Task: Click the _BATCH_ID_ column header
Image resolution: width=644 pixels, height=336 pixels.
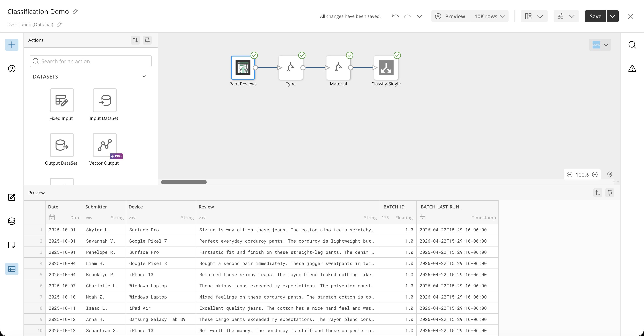Action: tap(398, 212)
